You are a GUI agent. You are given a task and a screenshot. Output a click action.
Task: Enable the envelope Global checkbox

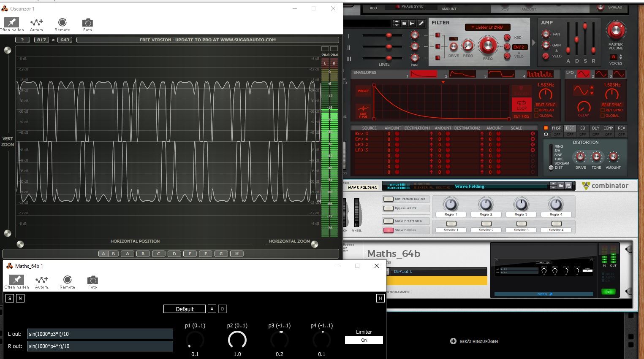pyautogui.click(x=536, y=116)
